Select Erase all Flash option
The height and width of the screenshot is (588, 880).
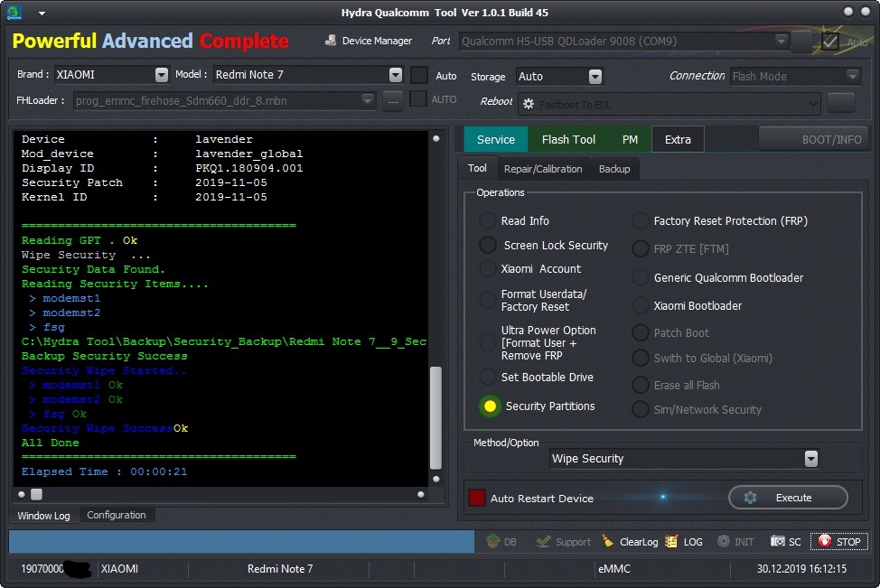pyautogui.click(x=641, y=385)
